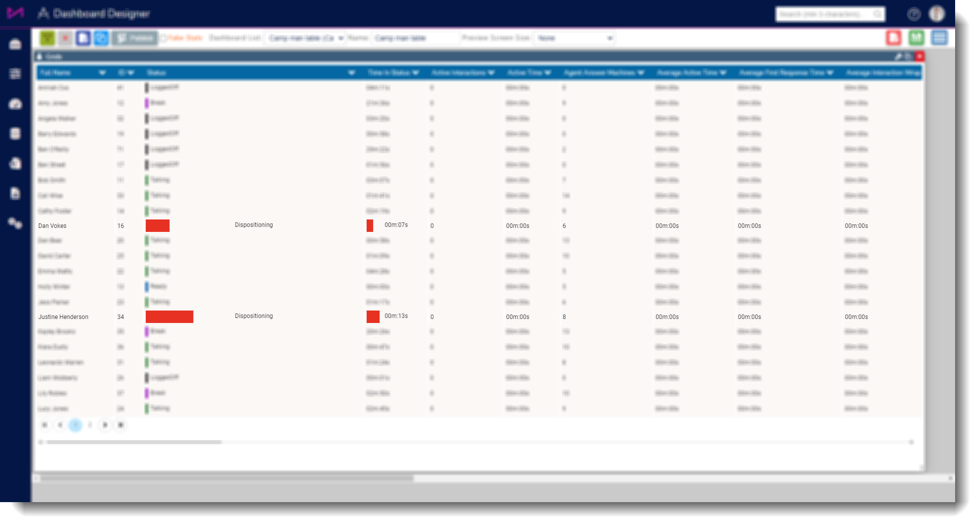Open the report document icon in the left sidebar

15,163
